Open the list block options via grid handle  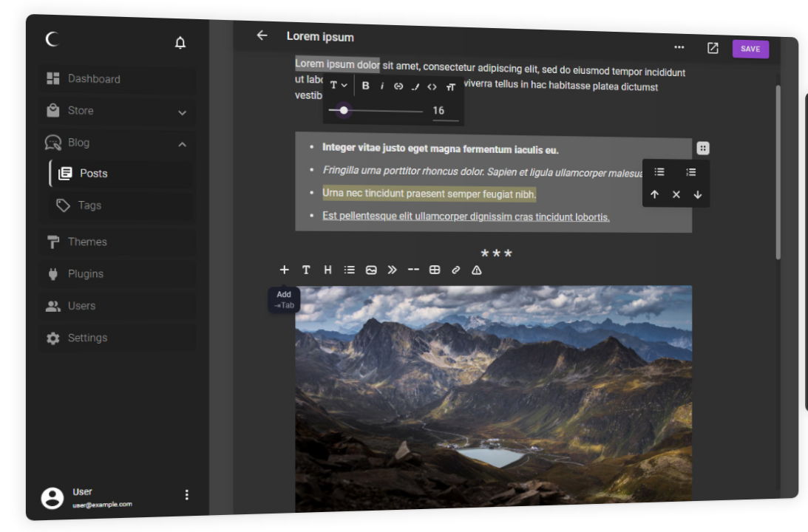(x=702, y=148)
